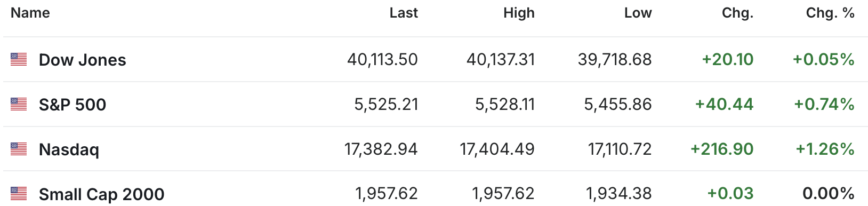Image resolution: width=868 pixels, height=206 pixels.
Task: Click Small Cap 2000 percent change 0.00%
Action: 829,193
